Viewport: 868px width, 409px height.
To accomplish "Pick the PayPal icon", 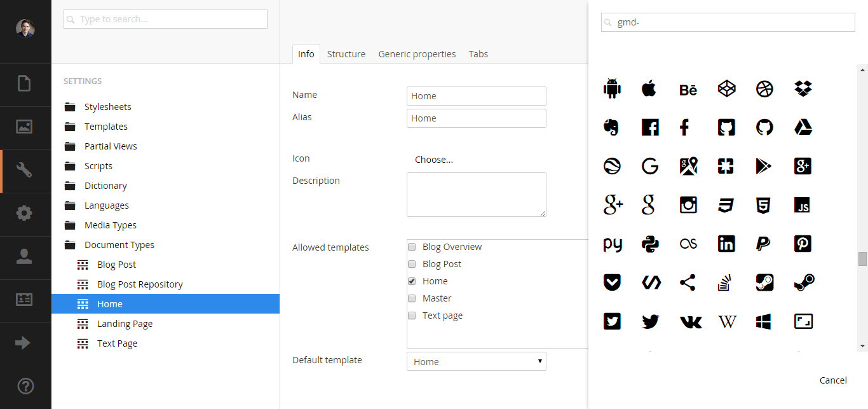I will [x=763, y=244].
